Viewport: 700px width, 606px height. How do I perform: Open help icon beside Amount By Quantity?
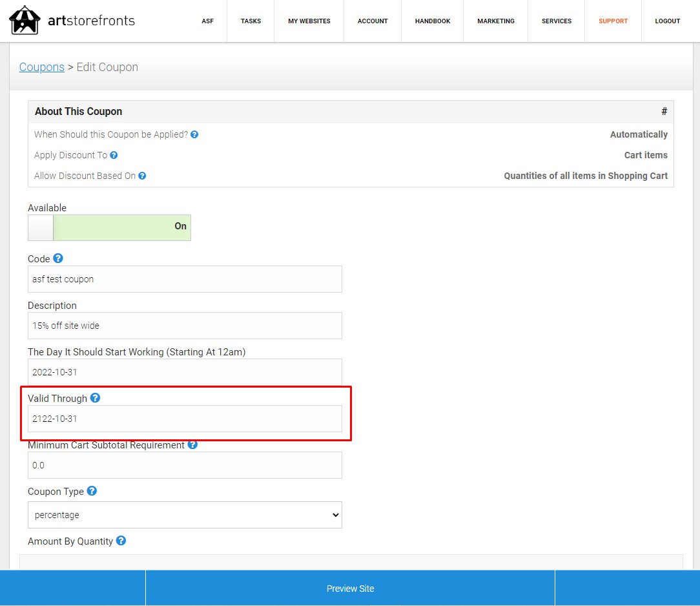click(121, 540)
